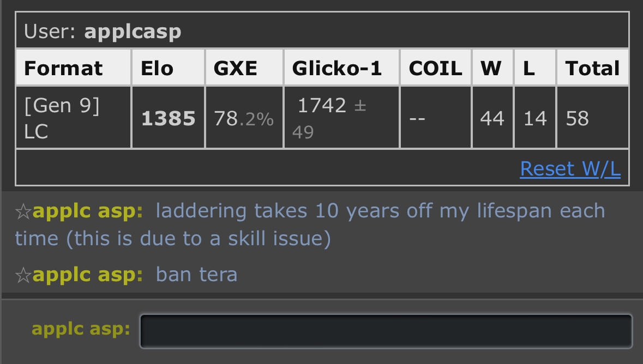Click the 1742 Glicko-1 rating value
Screen dimensions: 643x364
coord(322,106)
